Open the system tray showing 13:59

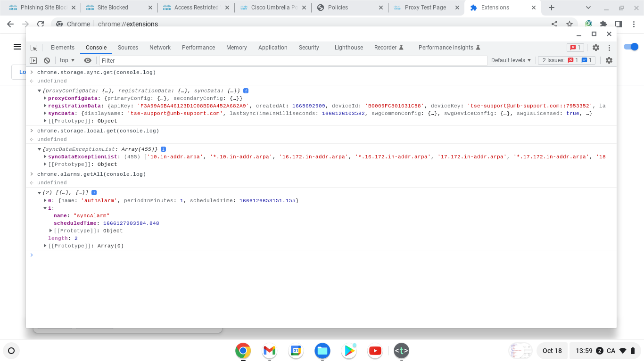coord(605,351)
